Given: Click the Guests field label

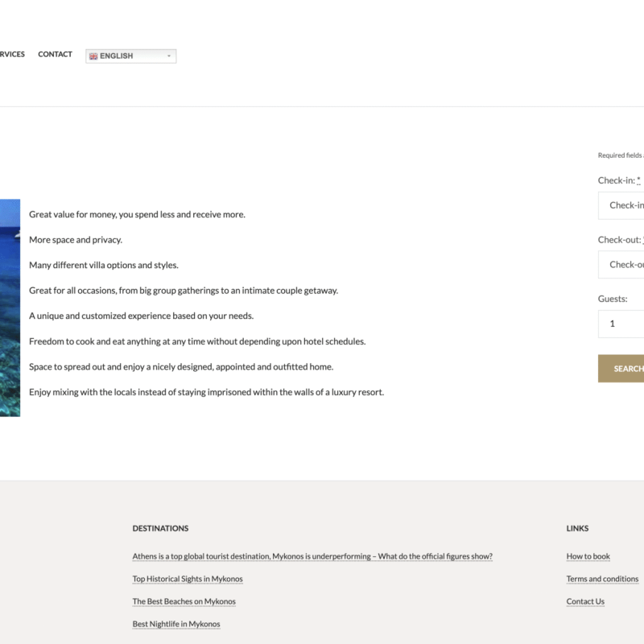Looking at the screenshot, I should click(612, 299).
